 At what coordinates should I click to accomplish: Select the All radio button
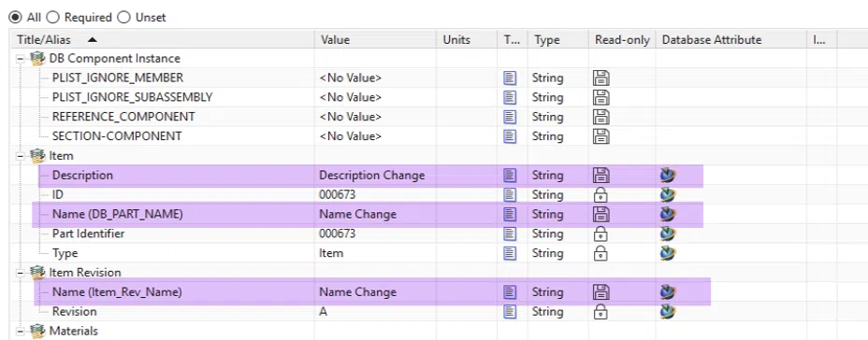coord(16,17)
